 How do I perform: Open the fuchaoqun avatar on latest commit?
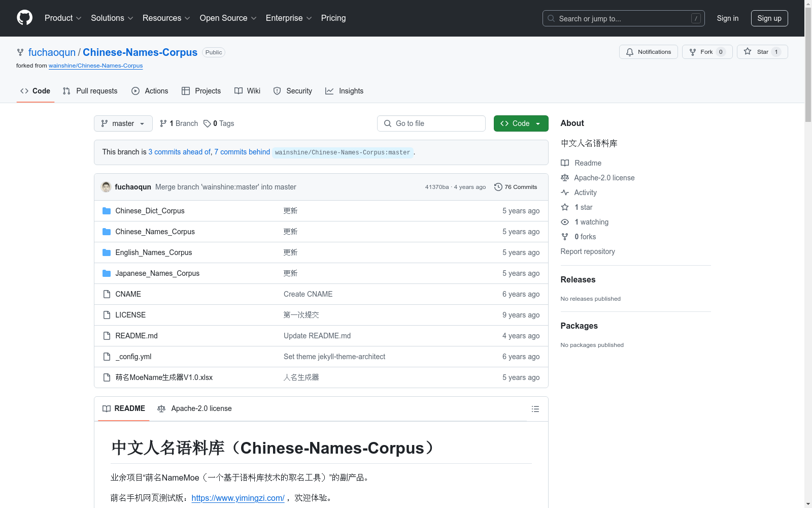coord(106,187)
